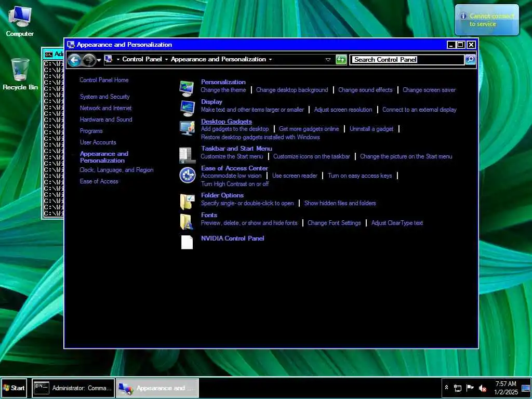532x399 pixels.
Task: Click the Command Prompt window title bar icon
Action: (49, 54)
